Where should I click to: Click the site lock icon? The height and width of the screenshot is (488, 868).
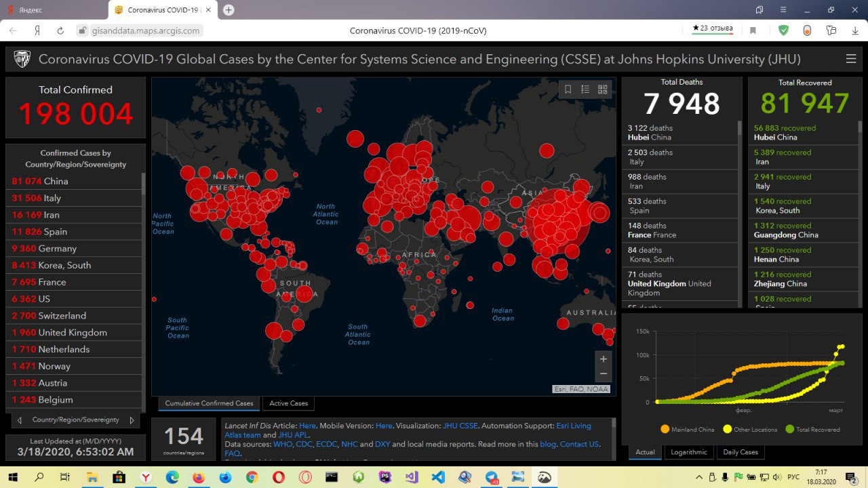82,30
